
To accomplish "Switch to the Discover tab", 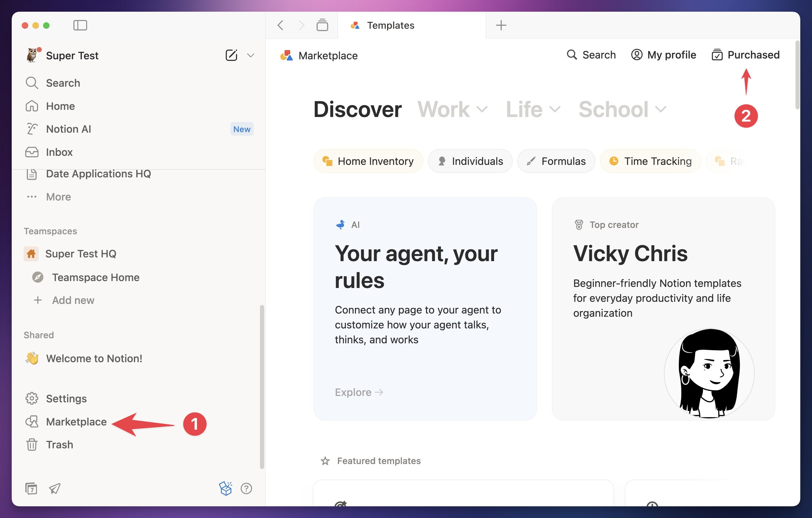I will (x=357, y=110).
